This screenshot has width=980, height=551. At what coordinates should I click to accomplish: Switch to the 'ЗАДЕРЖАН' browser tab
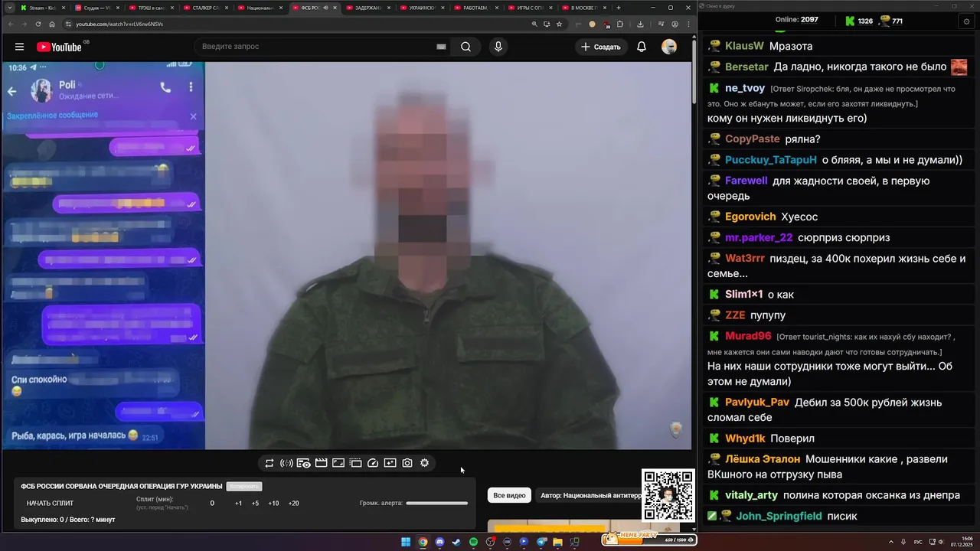pyautogui.click(x=368, y=8)
